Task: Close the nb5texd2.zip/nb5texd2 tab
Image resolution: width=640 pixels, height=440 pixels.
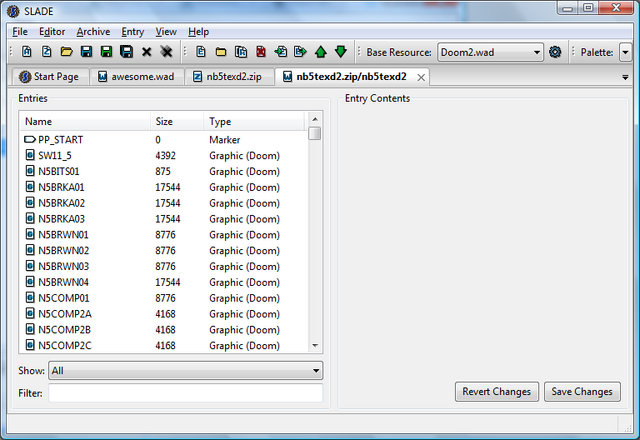Action: click(x=421, y=77)
